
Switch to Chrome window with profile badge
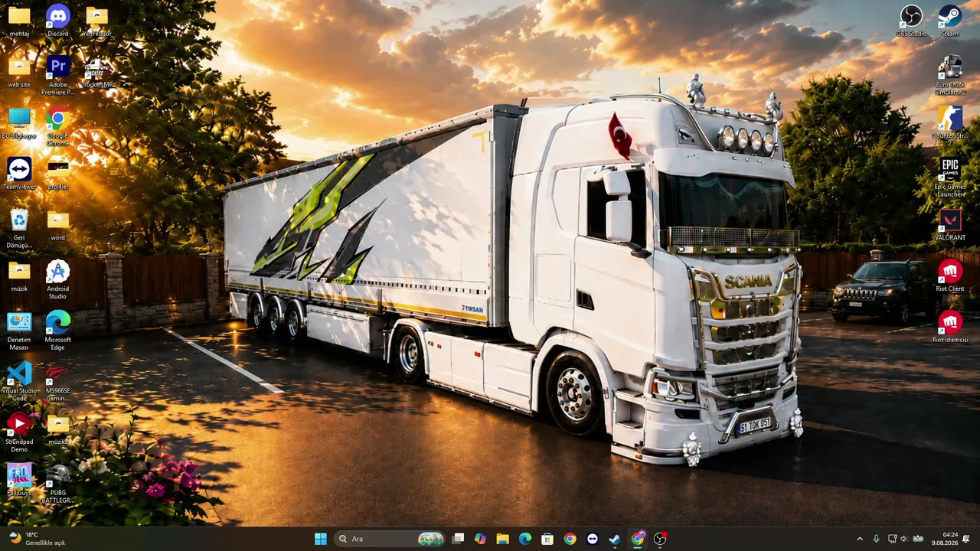click(638, 539)
